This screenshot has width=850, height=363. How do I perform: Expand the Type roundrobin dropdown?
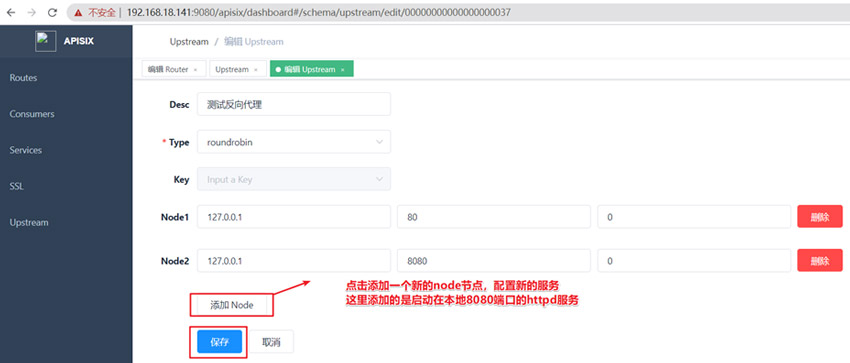[x=294, y=142]
